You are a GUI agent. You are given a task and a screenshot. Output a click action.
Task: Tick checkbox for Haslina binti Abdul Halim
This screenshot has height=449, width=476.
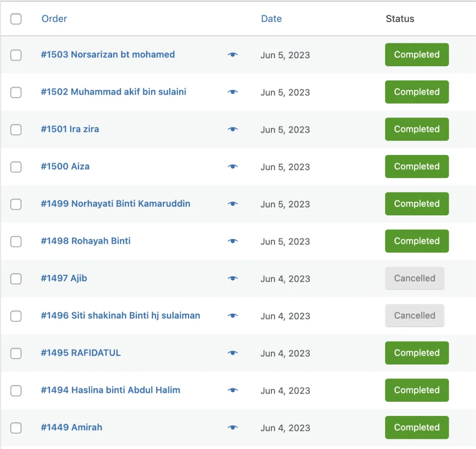coord(16,391)
